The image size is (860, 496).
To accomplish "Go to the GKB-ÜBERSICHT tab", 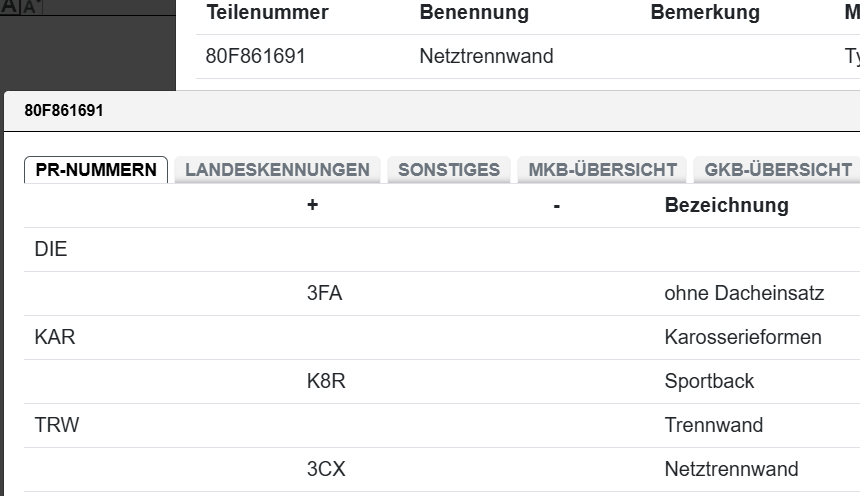I will (778, 170).
